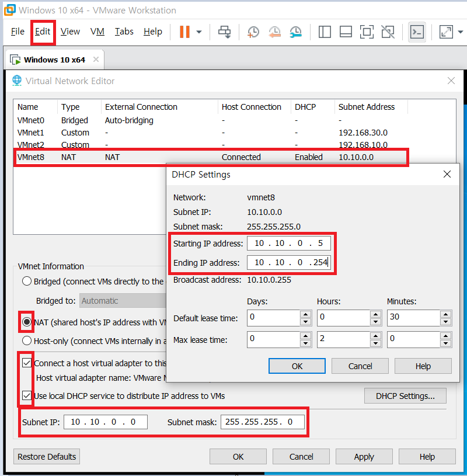Click the Ending IP address field
This screenshot has height=476, width=467.
[288, 262]
